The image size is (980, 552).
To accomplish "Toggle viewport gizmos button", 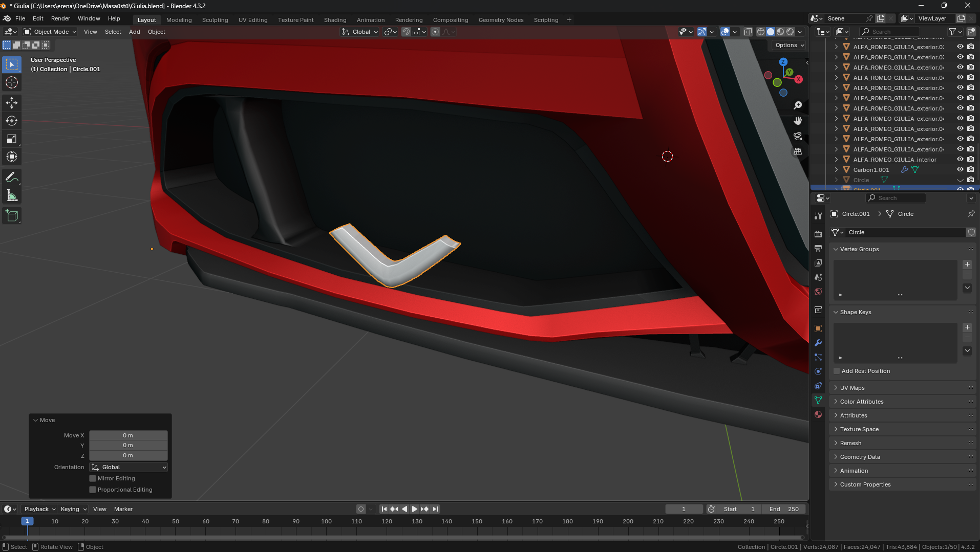I will (702, 32).
